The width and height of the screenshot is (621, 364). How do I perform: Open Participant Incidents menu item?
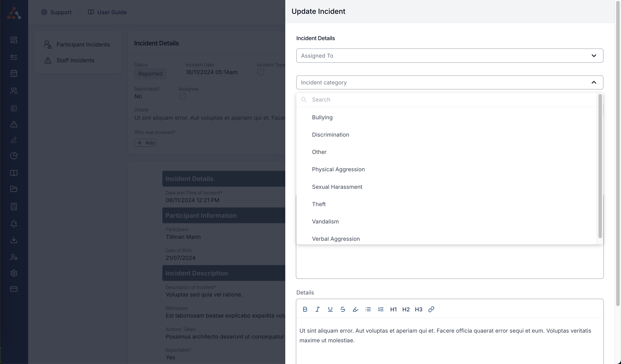click(77, 45)
